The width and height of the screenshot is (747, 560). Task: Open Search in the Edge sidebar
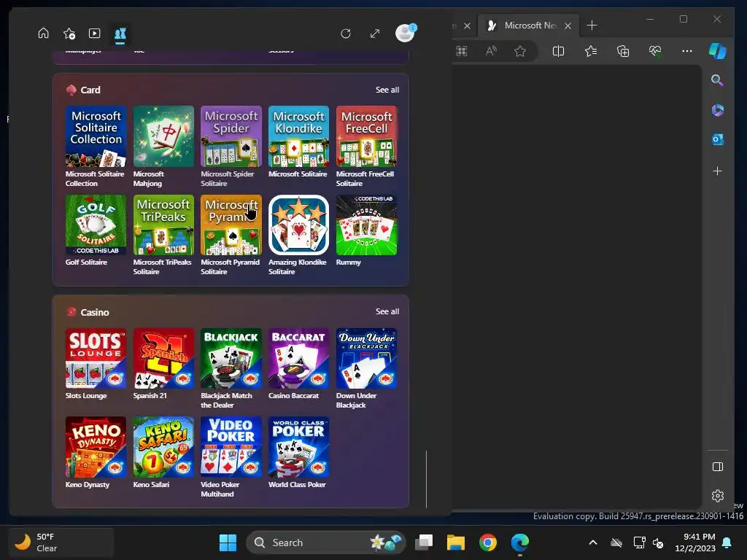[x=718, y=80]
